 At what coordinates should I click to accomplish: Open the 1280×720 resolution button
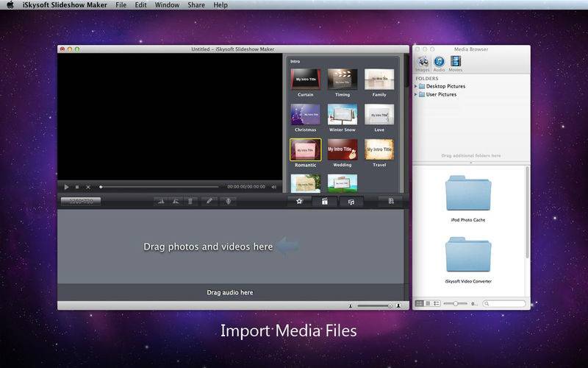coord(81,201)
